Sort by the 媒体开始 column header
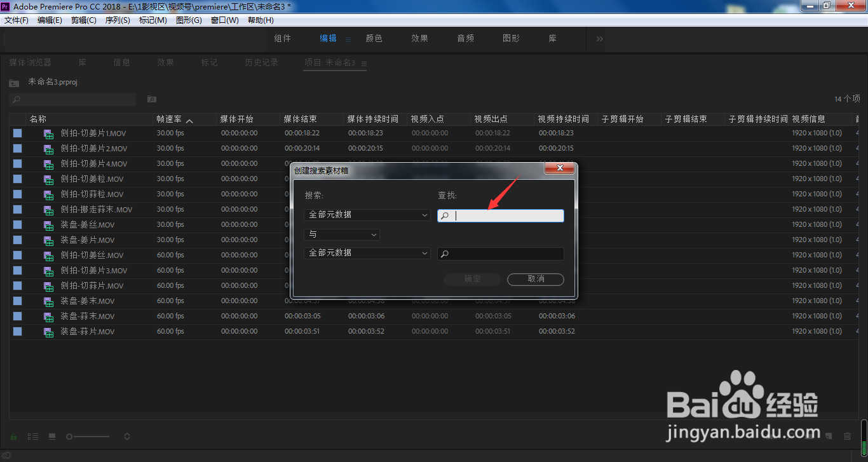 (x=236, y=119)
